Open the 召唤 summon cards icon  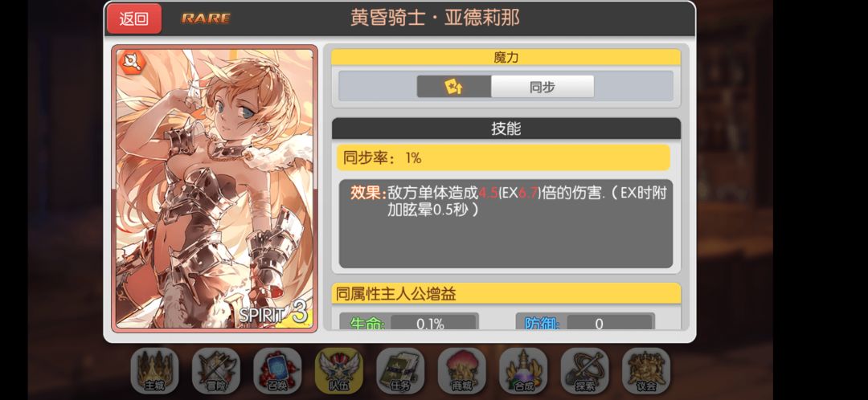277,370
